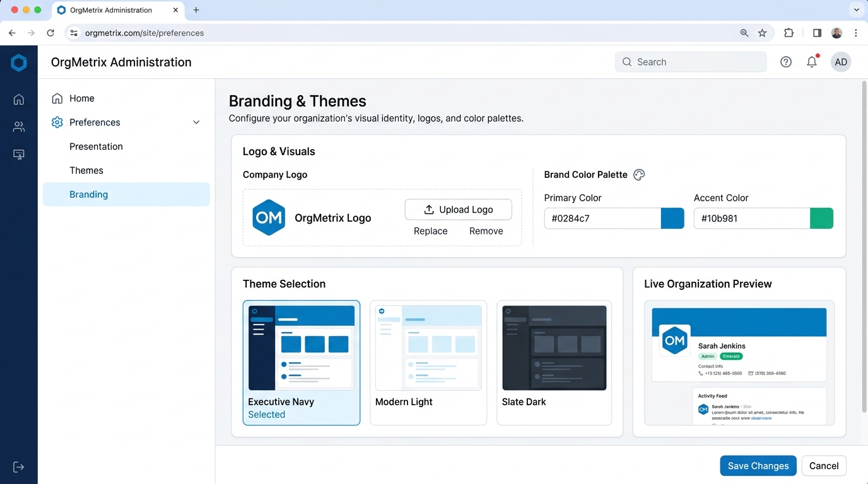Open notifications bell
Image resolution: width=868 pixels, height=484 pixels.
[x=812, y=61]
